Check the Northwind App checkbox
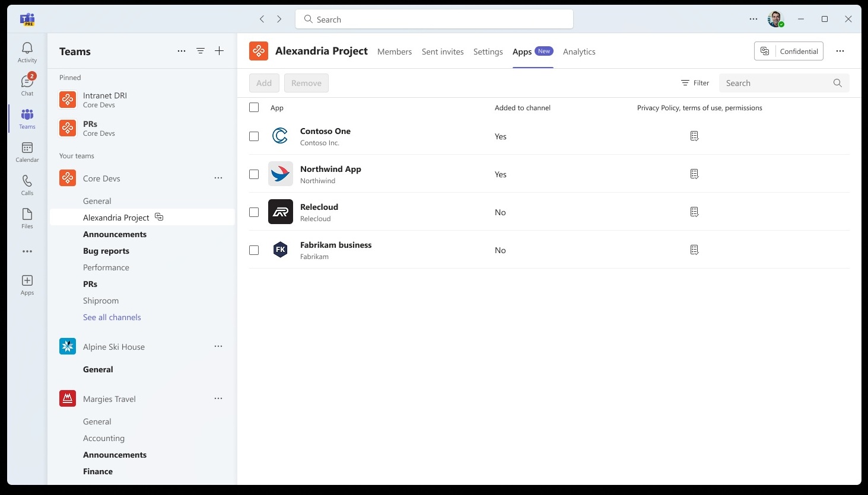Image resolution: width=868 pixels, height=495 pixels. pyautogui.click(x=254, y=174)
